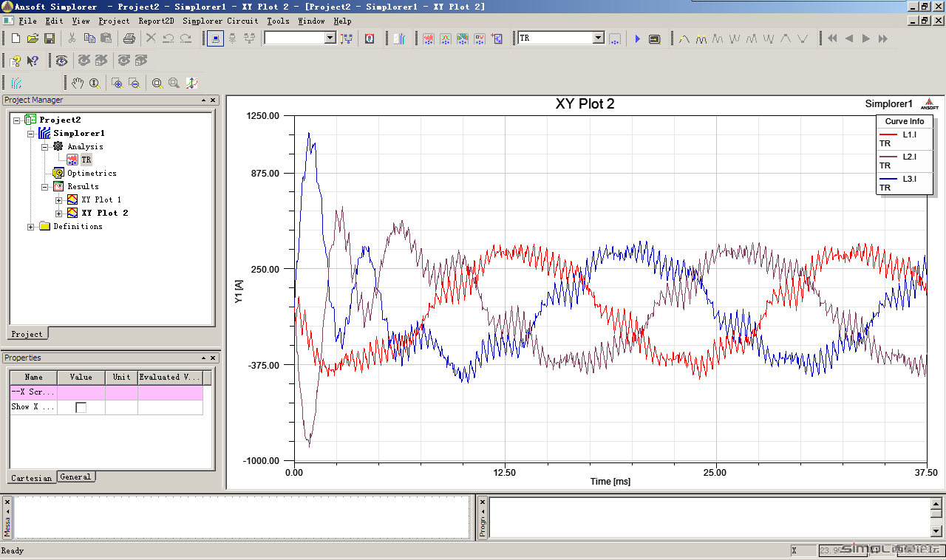Click the eye visibility icon in the toolbar
The image size is (946, 560).
click(x=61, y=61)
